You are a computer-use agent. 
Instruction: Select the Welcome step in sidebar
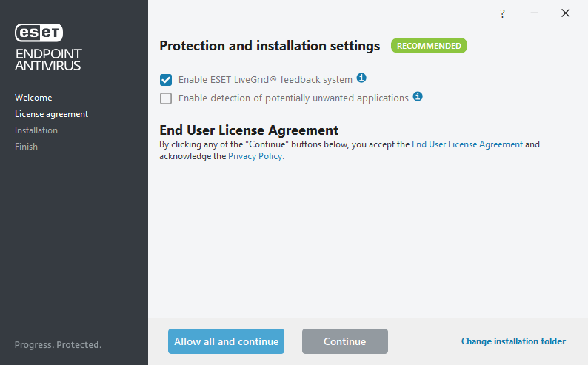(33, 98)
